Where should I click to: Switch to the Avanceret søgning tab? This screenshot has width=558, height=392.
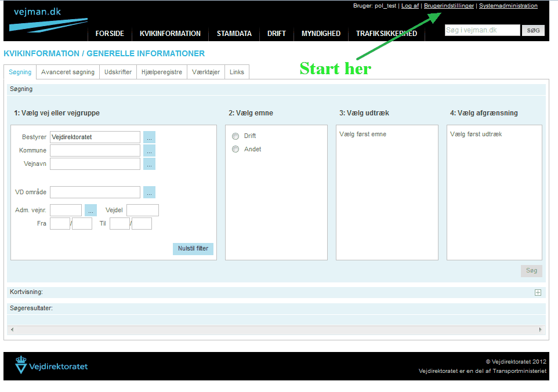(68, 72)
